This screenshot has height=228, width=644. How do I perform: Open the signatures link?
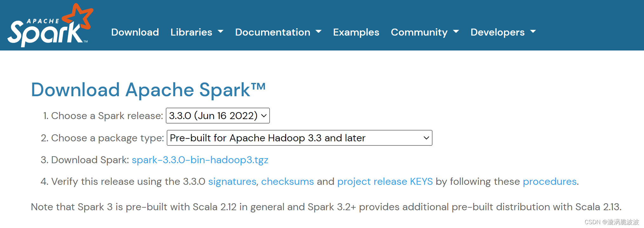pyautogui.click(x=232, y=181)
